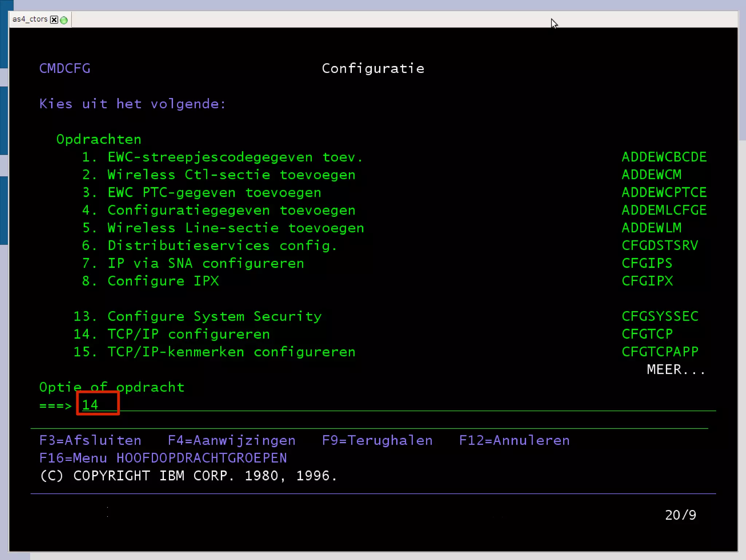The width and height of the screenshot is (746, 560).
Task: Close the as4_ctors session tab
Action: click(54, 20)
